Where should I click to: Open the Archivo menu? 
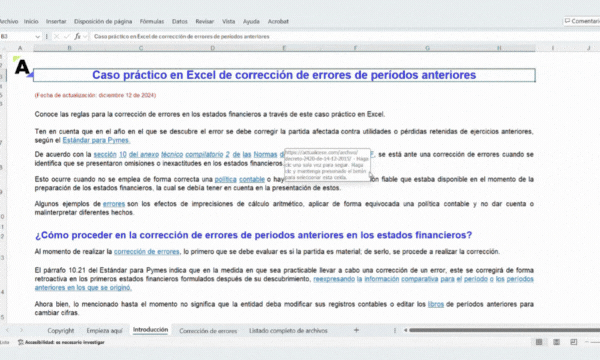pos(8,21)
